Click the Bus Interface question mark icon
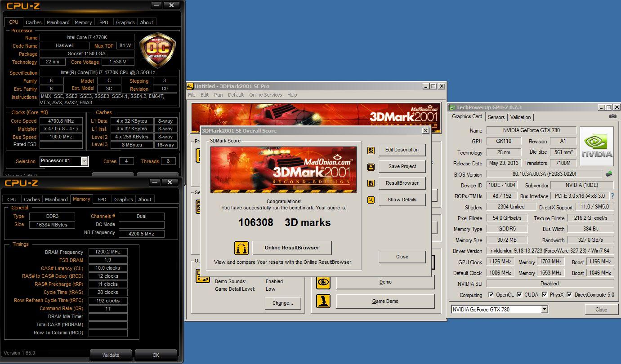 coord(612,196)
